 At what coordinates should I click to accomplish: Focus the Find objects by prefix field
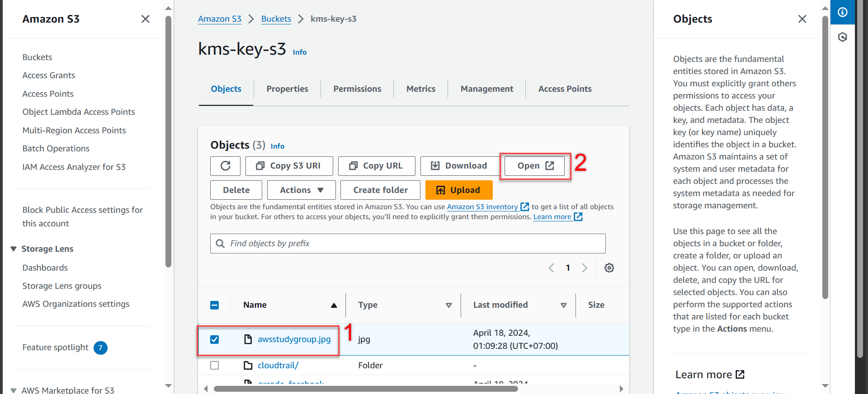click(408, 244)
